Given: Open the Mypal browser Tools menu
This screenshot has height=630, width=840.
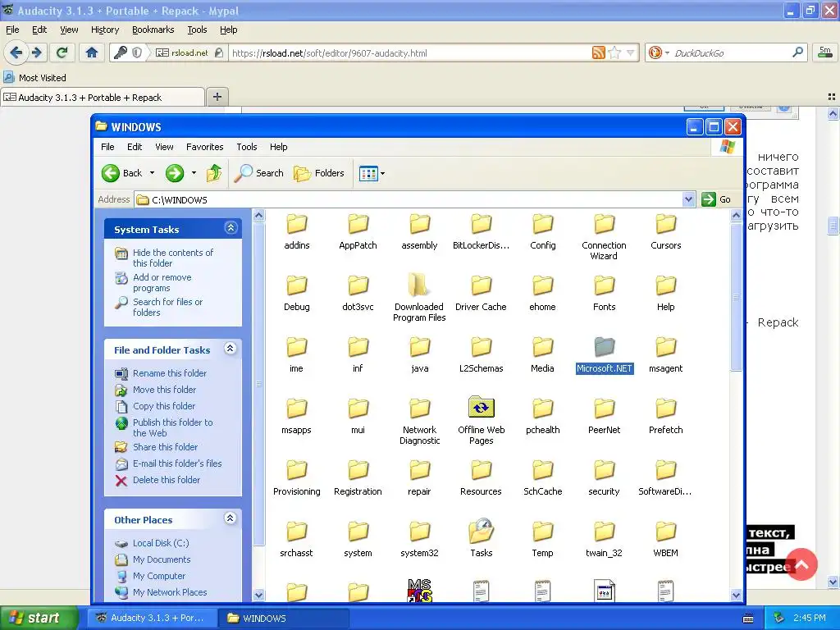Looking at the screenshot, I should click(197, 30).
